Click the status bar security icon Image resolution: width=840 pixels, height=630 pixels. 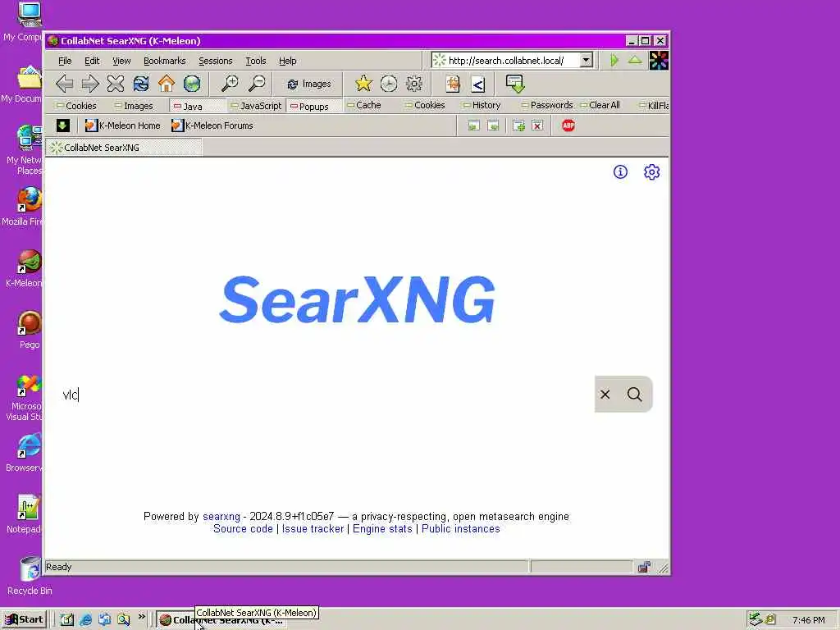[x=645, y=567]
